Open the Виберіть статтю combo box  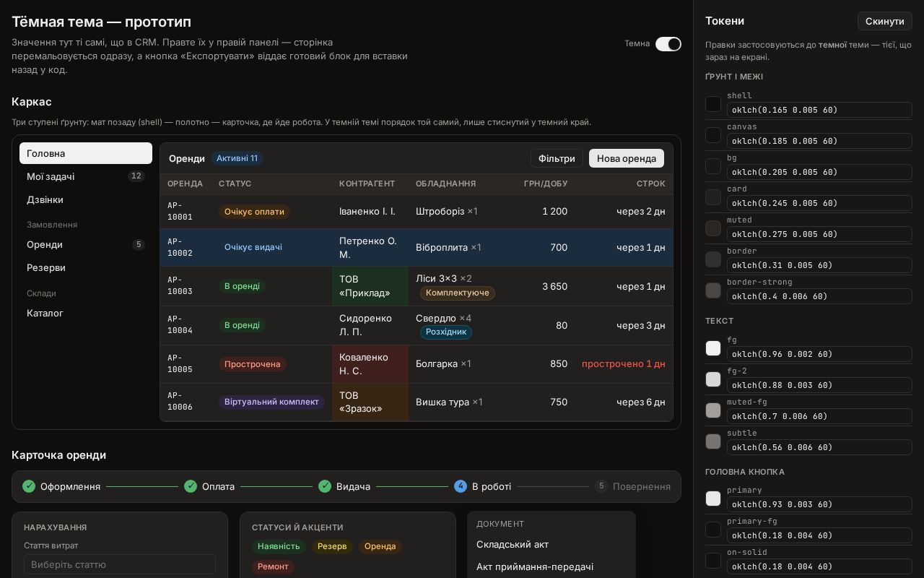pos(120,564)
